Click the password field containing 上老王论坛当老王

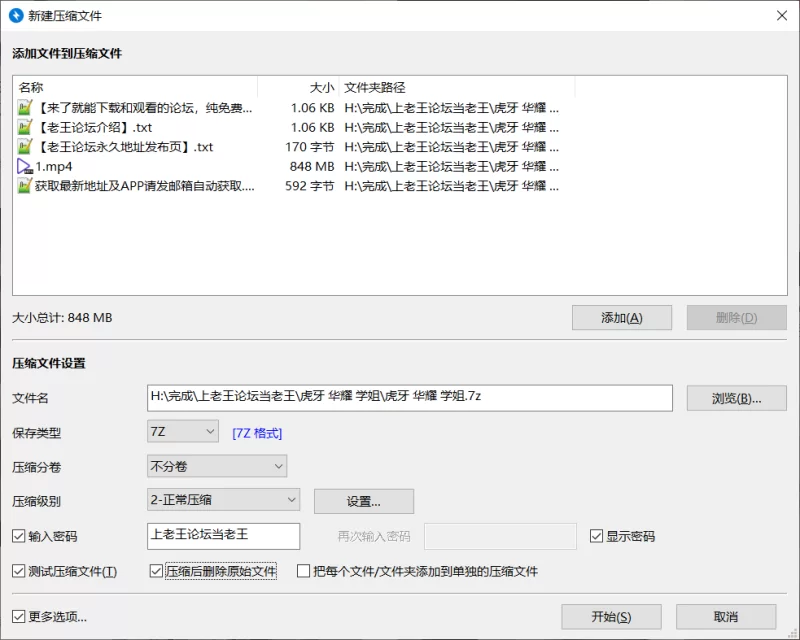pyautogui.click(x=223, y=536)
